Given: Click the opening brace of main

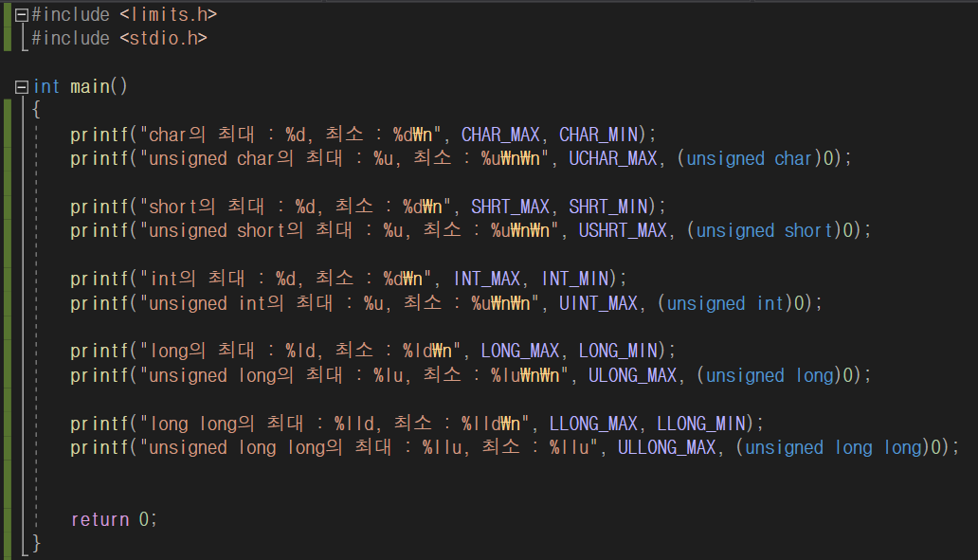Looking at the screenshot, I should click(36, 110).
